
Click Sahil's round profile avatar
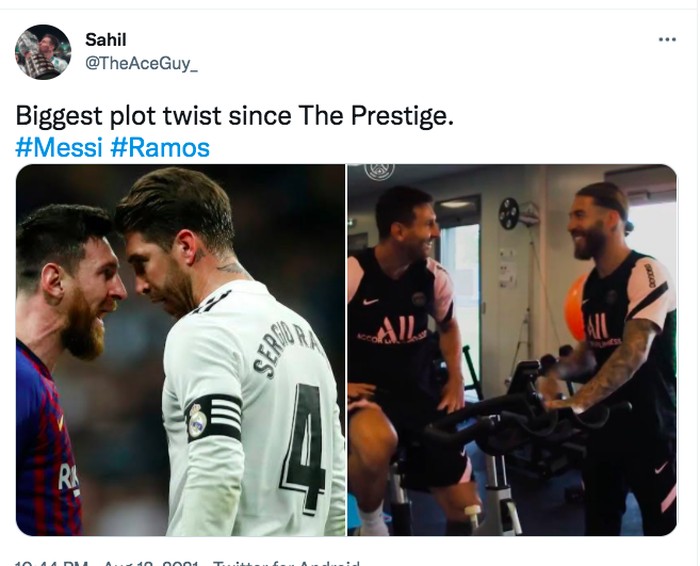[x=43, y=52]
